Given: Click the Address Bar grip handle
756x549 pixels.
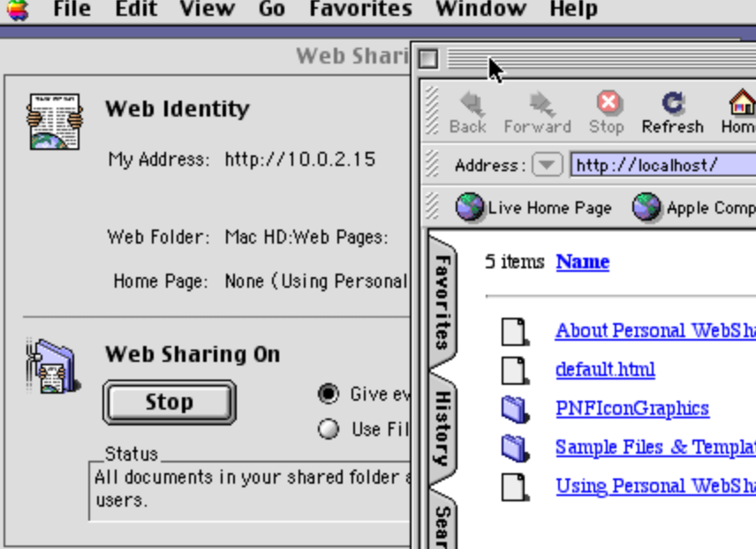Looking at the screenshot, I should [432, 164].
